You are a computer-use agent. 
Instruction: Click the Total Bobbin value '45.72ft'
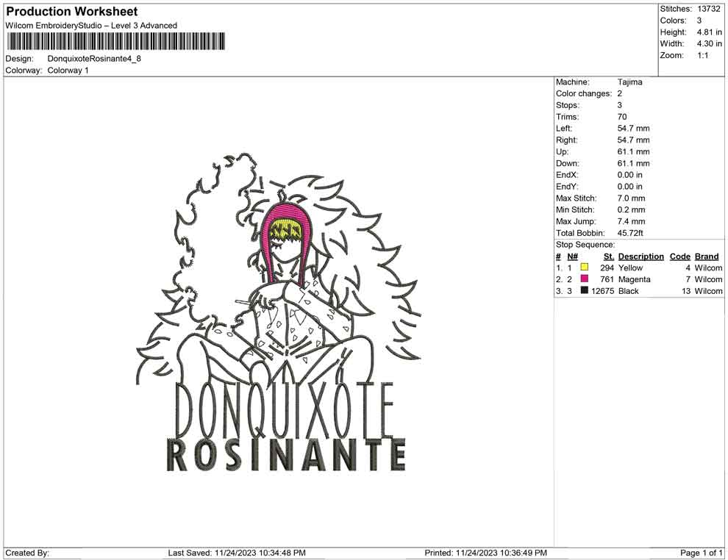pos(630,233)
